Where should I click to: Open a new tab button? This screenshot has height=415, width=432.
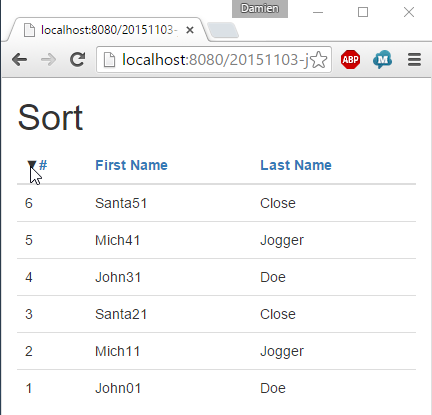click(223, 30)
